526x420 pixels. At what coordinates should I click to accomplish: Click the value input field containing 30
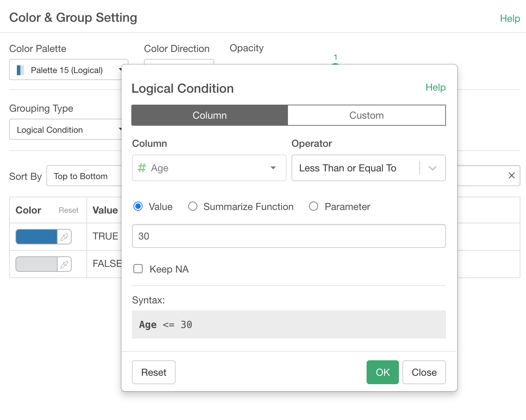click(289, 236)
